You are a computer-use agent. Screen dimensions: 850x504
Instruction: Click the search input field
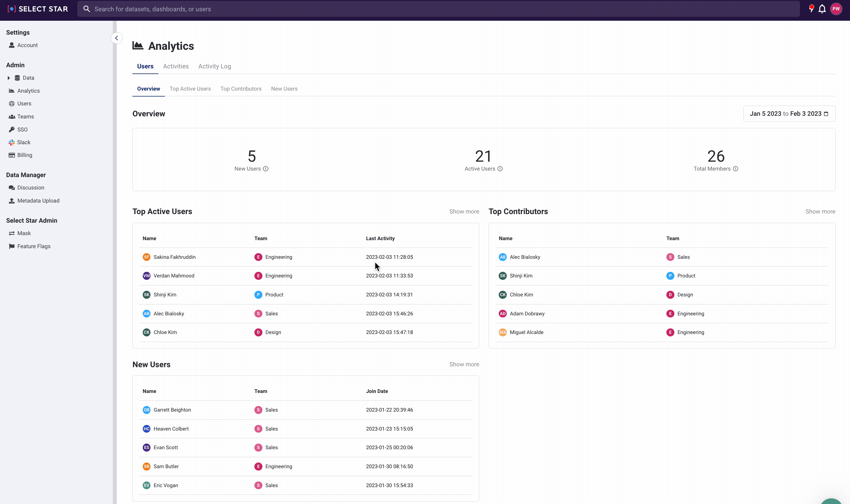(438, 9)
